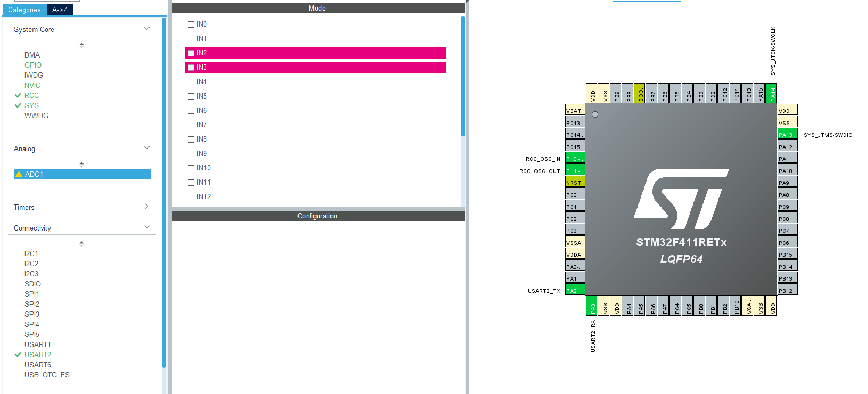Click the ST logo on chip
868x394 pixels.
coord(681,199)
